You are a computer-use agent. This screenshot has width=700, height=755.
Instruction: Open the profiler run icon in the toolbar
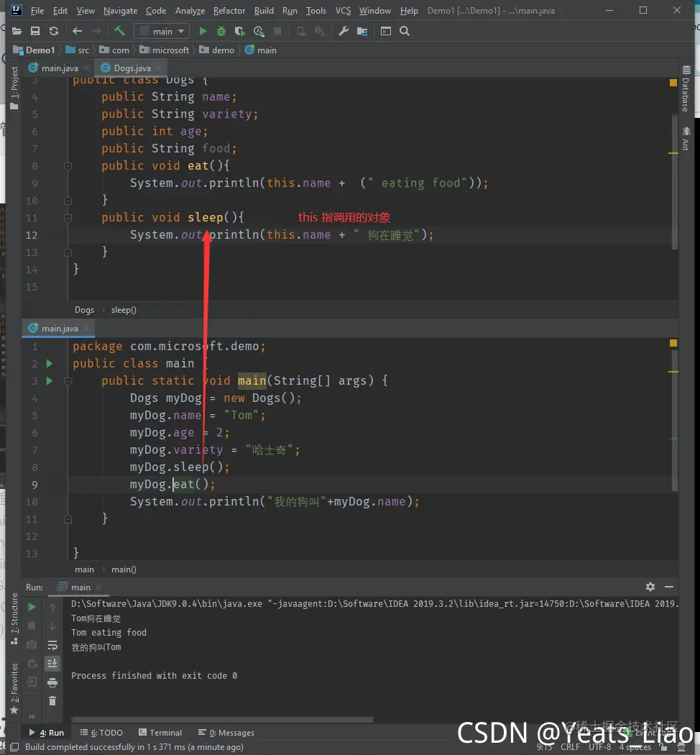pos(259,32)
